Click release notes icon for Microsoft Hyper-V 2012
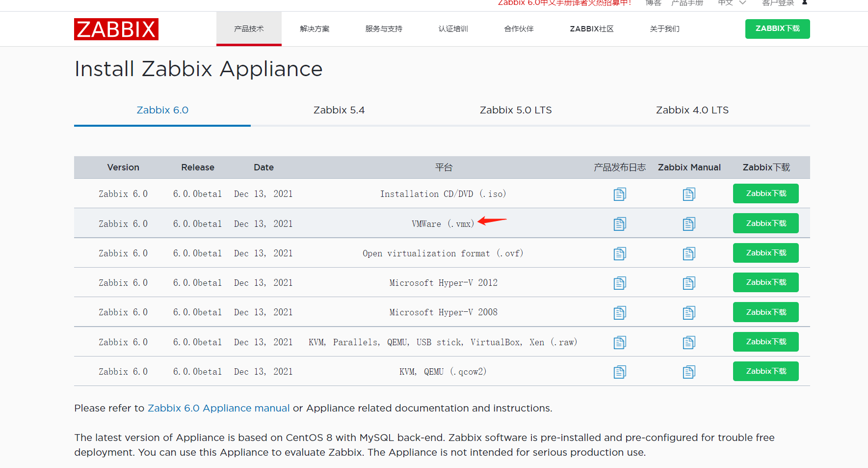Screen dimensions: 868x468 [619, 282]
